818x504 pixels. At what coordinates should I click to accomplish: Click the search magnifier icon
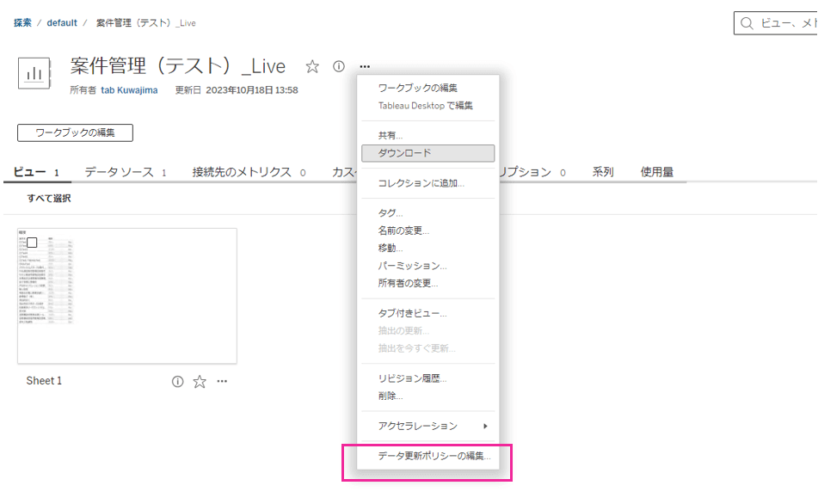(x=747, y=23)
